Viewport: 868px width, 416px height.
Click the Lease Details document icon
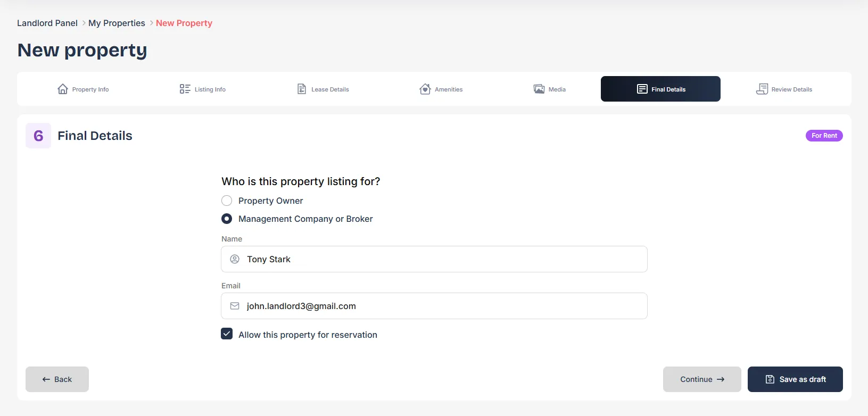pyautogui.click(x=302, y=89)
